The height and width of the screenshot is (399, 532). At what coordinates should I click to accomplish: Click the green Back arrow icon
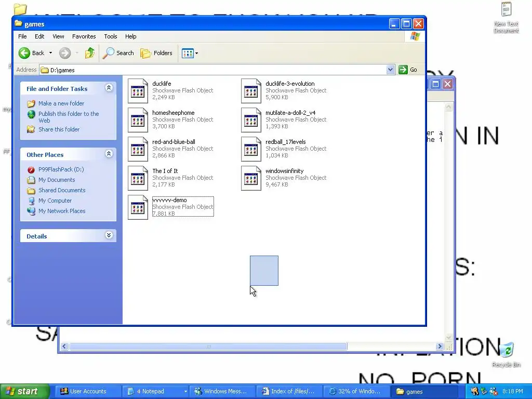[x=24, y=53]
